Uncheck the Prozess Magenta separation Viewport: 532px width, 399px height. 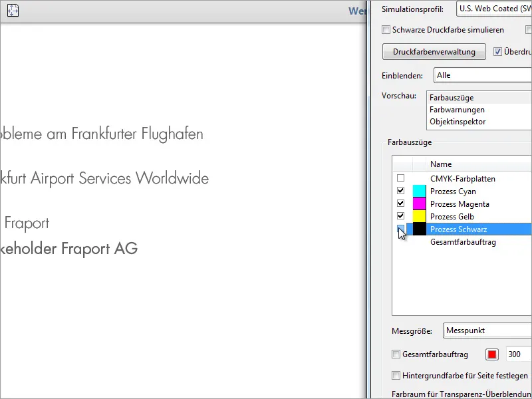point(401,203)
